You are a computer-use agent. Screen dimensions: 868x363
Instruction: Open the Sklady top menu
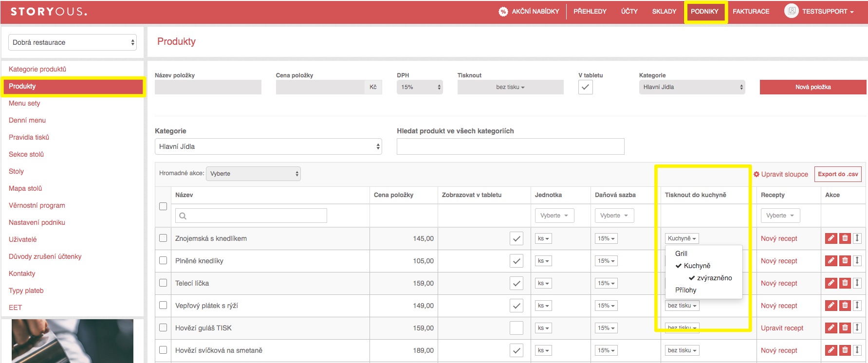(664, 11)
